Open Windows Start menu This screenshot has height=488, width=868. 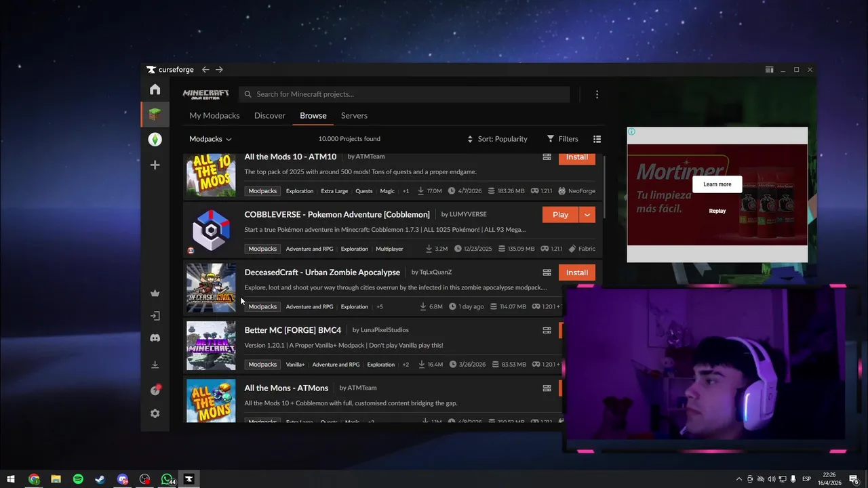pos(11,479)
